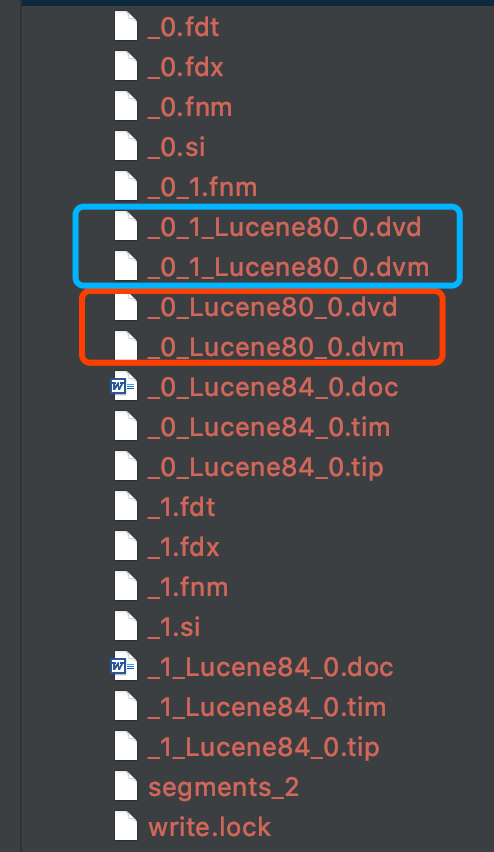Select the _0_Lucene84_0.tim file
This screenshot has height=852, width=494.
pyautogui.click(x=268, y=427)
